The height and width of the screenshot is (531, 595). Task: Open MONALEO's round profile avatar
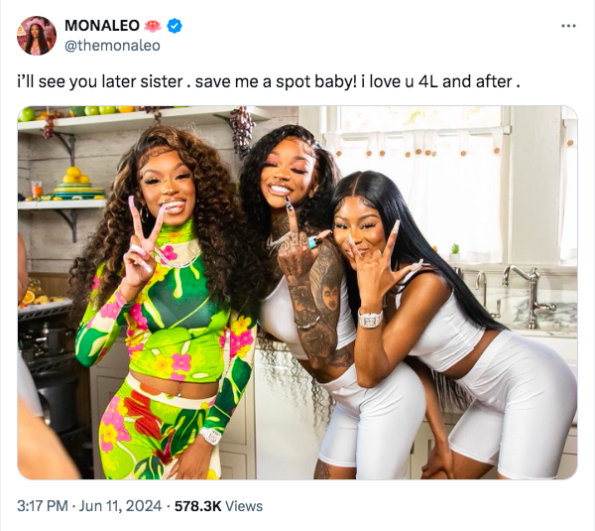coord(37,36)
